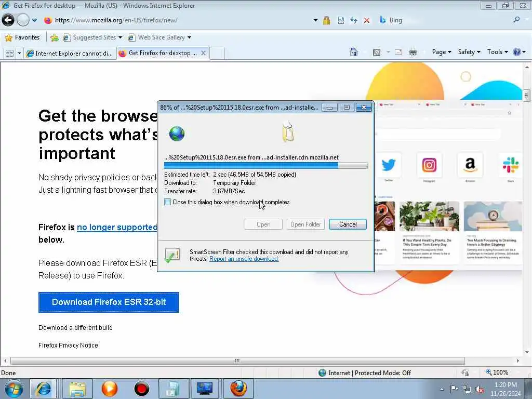Click the RSS Feeds icon
The image size is (532, 399).
tap(377, 52)
